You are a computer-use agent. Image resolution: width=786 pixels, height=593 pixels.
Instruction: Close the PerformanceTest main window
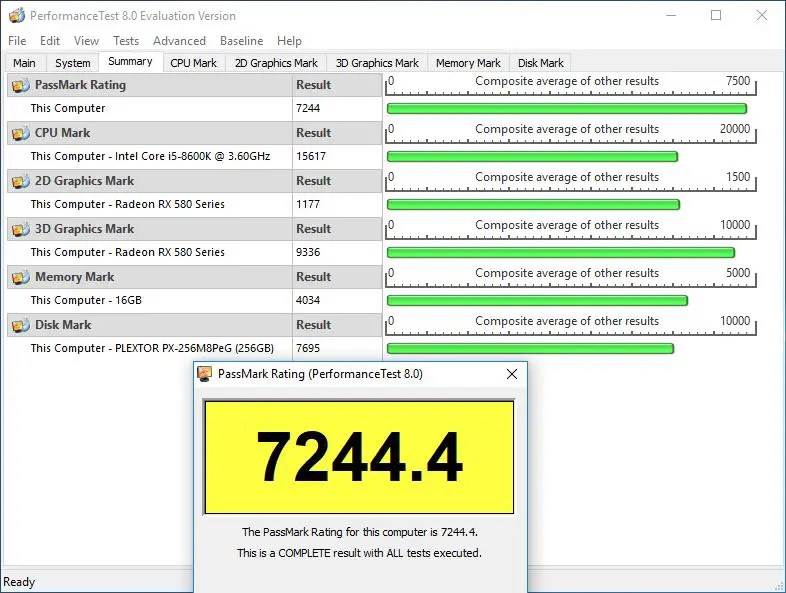tap(762, 16)
